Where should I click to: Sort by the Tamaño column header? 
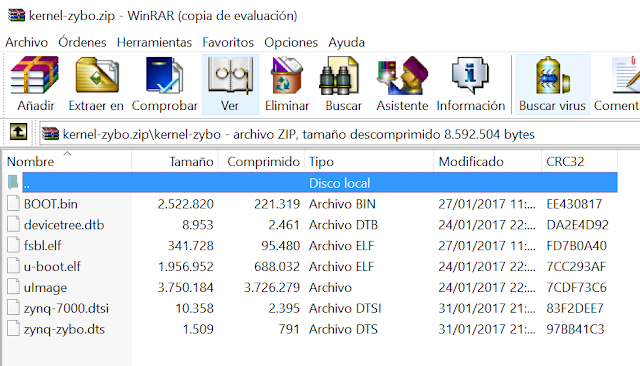click(175, 162)
